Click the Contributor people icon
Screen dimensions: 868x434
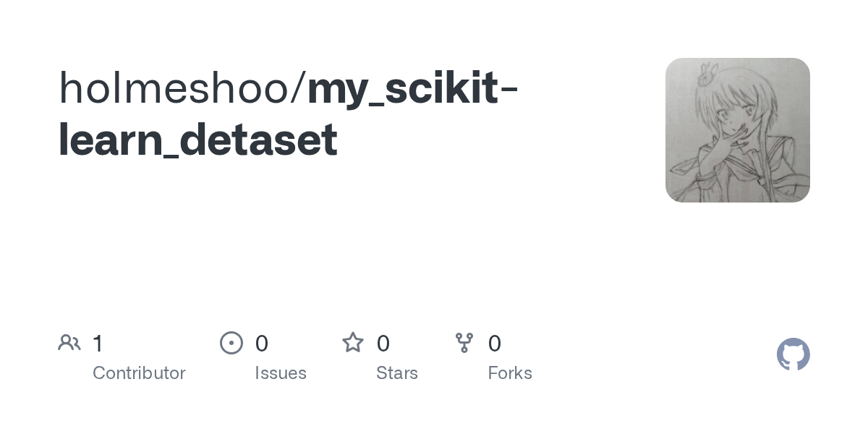(69, 343)
